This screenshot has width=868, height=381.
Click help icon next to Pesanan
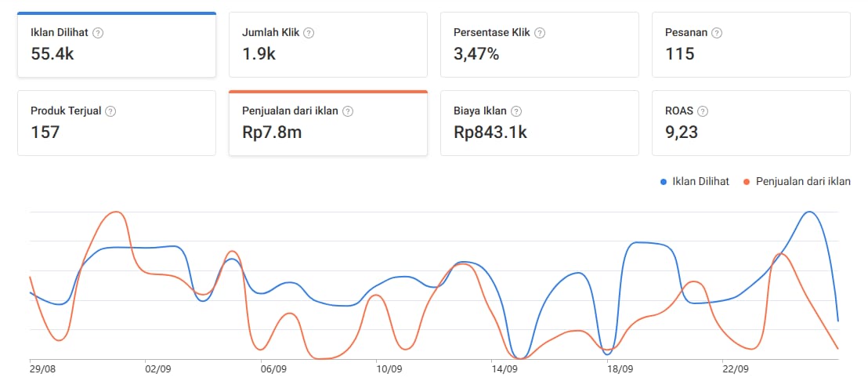717,33
